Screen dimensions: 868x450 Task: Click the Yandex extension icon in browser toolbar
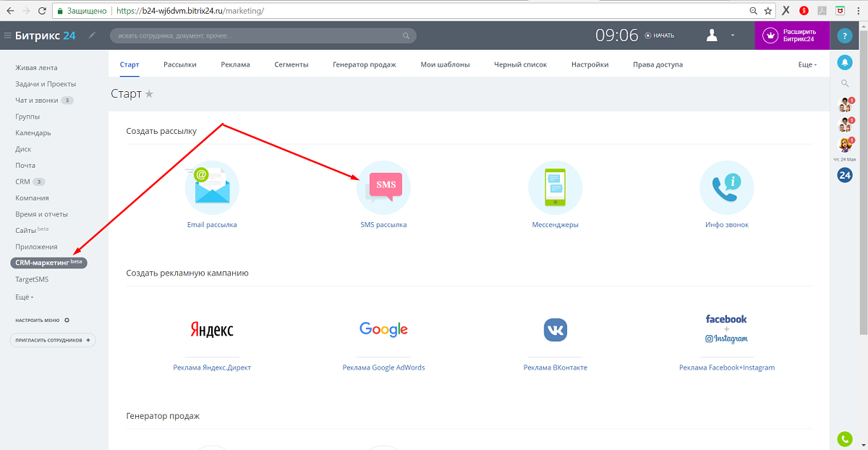click(804, 11)
